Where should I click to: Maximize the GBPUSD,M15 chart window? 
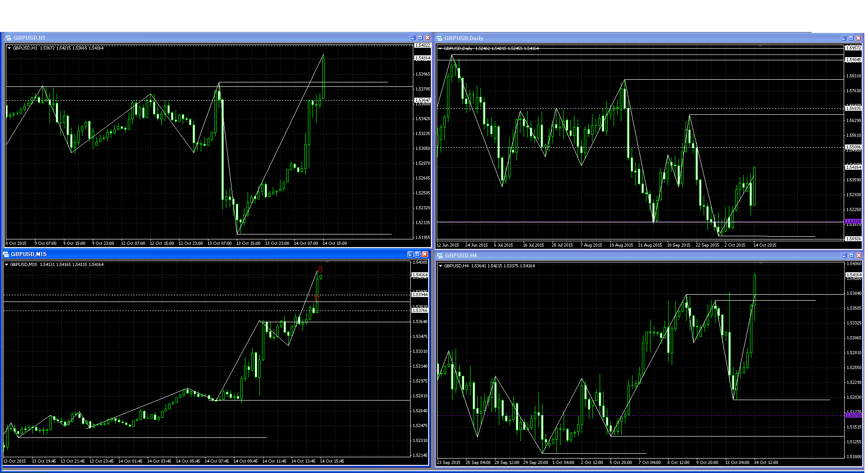point(417,255)
